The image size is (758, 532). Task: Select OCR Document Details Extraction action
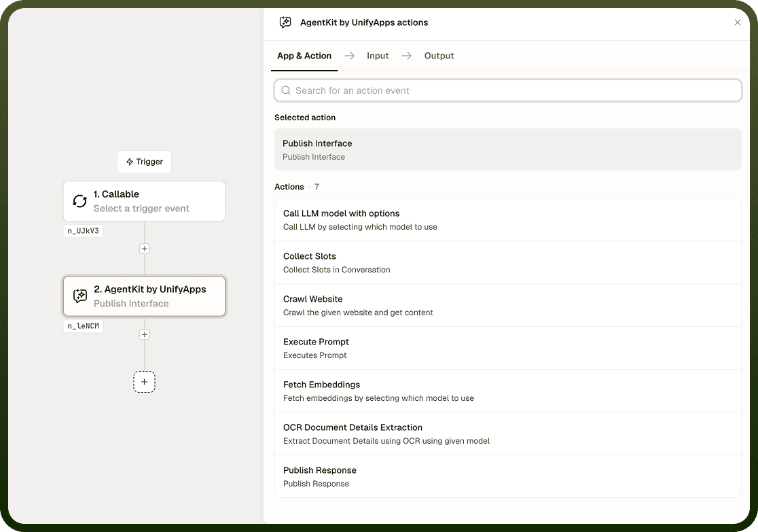coord(508,434)
